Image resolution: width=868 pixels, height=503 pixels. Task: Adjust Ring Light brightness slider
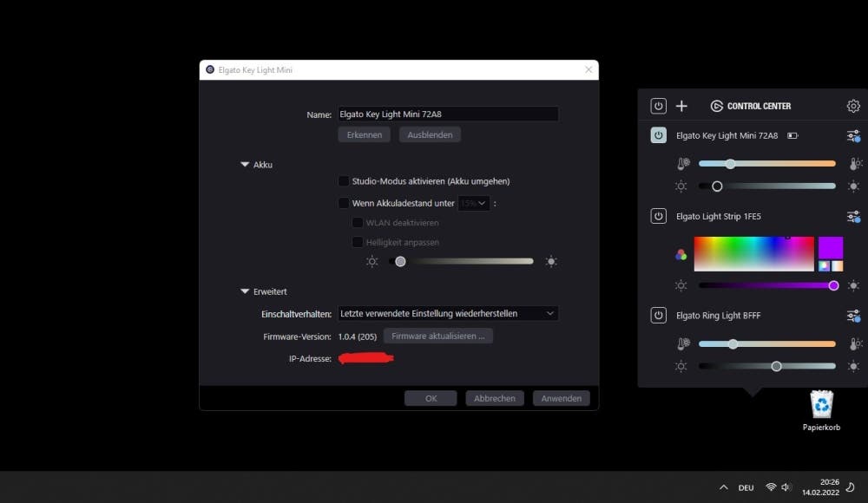click(x=766, y=366)
